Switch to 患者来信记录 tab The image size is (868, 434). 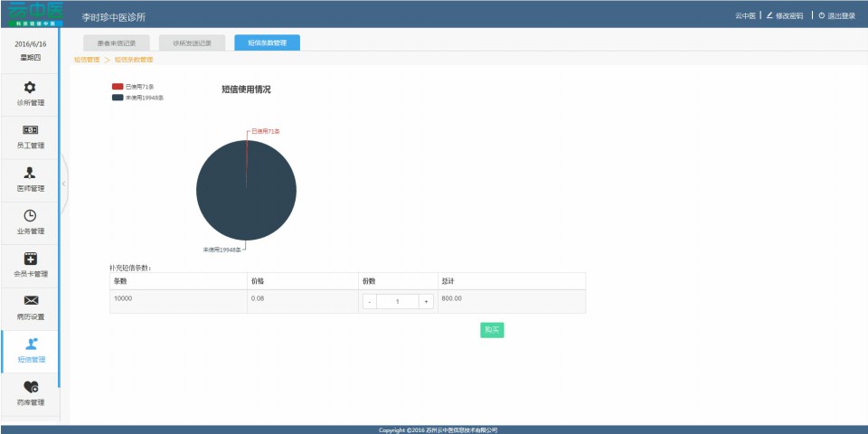tap(116, 42)
